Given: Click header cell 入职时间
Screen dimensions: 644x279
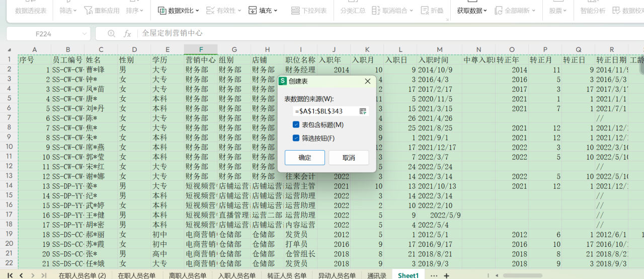Looking at the screenshot, I should coord(439,60).
